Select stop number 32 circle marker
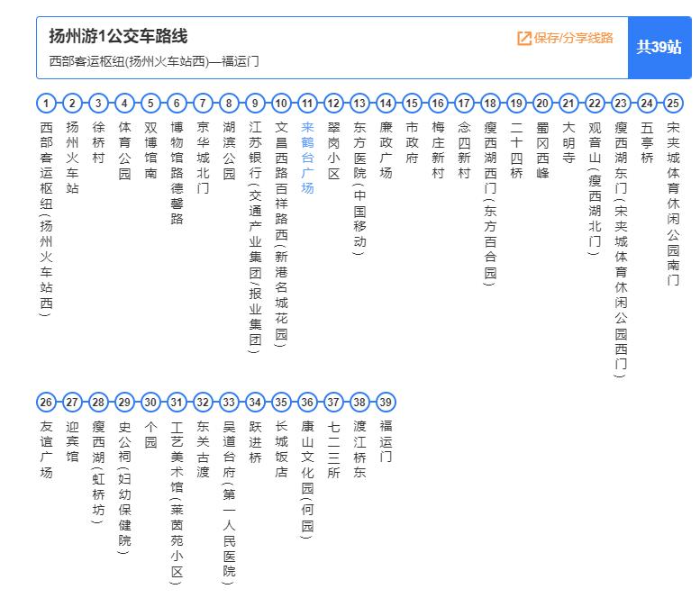Screen dimensions: 700x598 pos(203,402)
